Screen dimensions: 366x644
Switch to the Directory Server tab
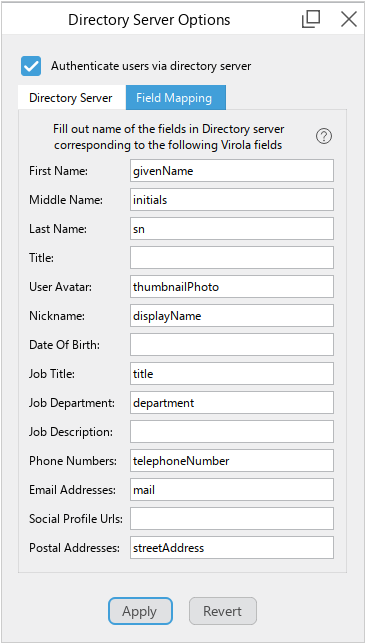tap(71, 98)
